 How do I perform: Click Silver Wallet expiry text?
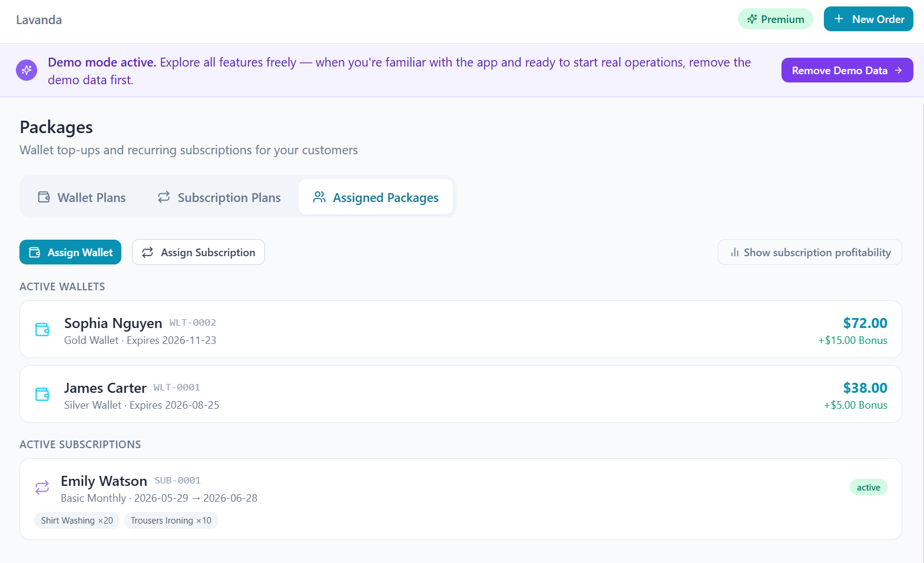[141, 405]
